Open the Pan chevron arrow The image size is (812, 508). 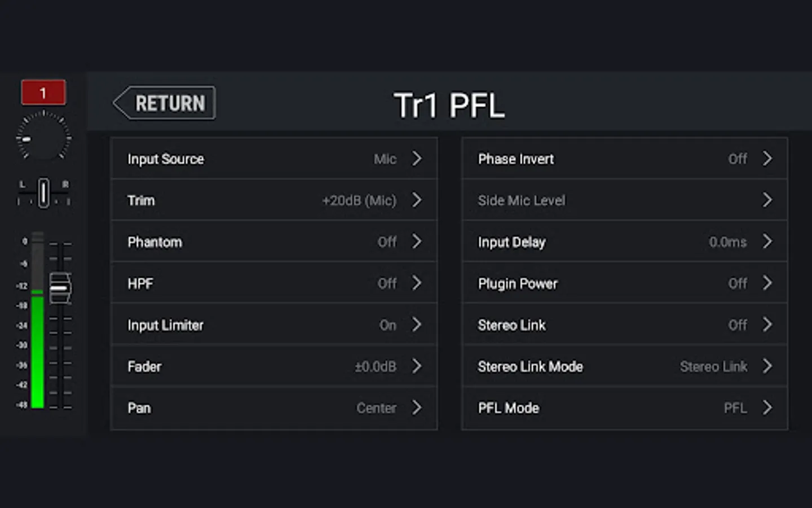(x=417, y=408)
